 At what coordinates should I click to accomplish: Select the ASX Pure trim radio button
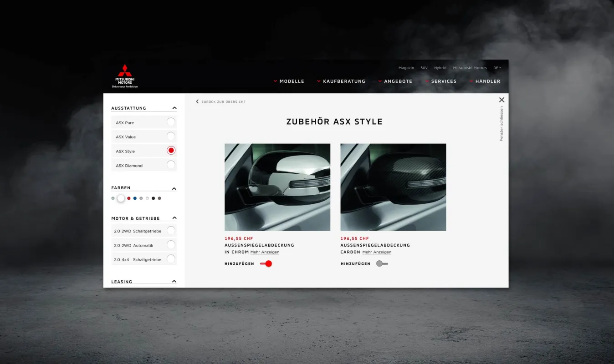pos(171,122)
